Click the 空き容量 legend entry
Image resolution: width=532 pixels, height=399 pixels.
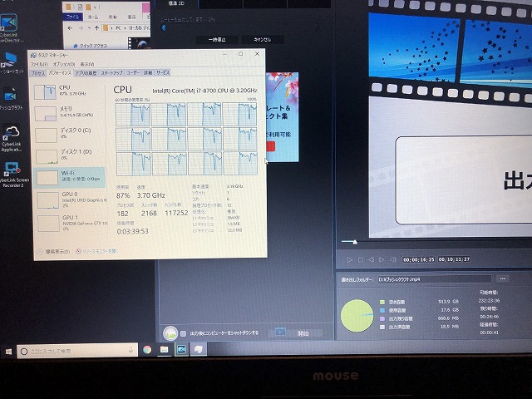pyautogui.click(x=392, y=302)
